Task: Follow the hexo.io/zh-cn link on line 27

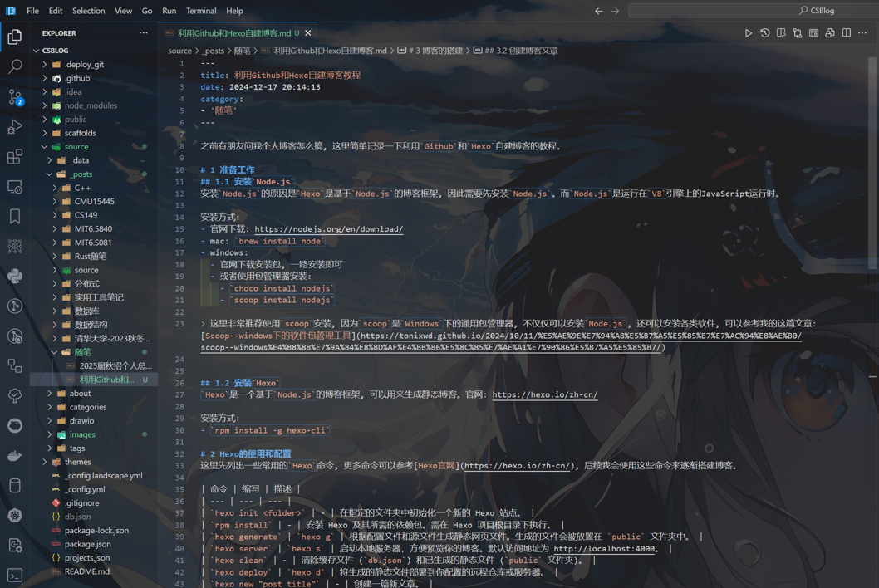Action: [545, 394]
